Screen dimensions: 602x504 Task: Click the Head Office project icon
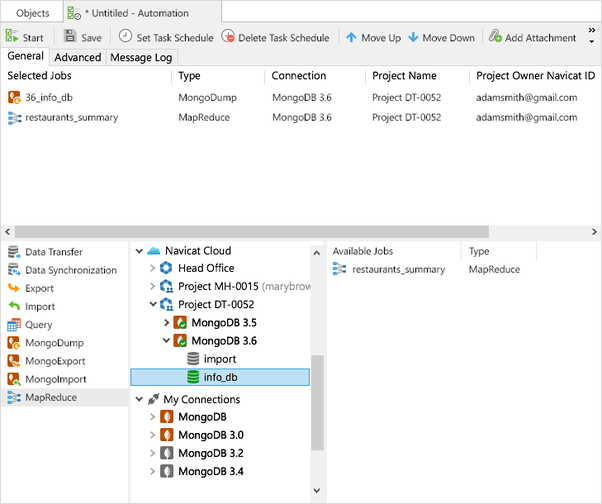point(166,268)
